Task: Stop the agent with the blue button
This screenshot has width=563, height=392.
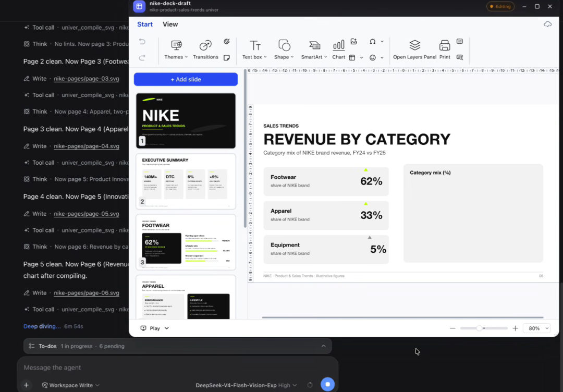Action: [x=327, y=384]
